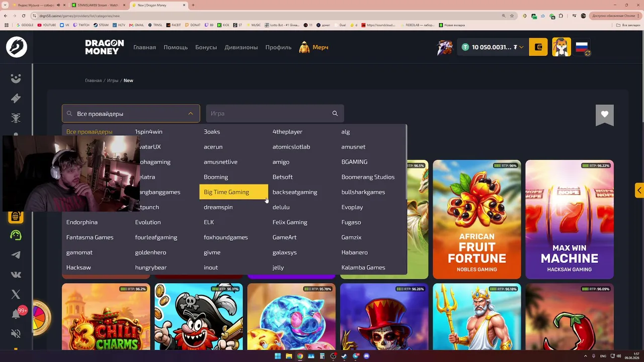Viewport: 644px width, 362px height.
Task: Open the YOUTUBE bookmark
Action: point(47,25)
